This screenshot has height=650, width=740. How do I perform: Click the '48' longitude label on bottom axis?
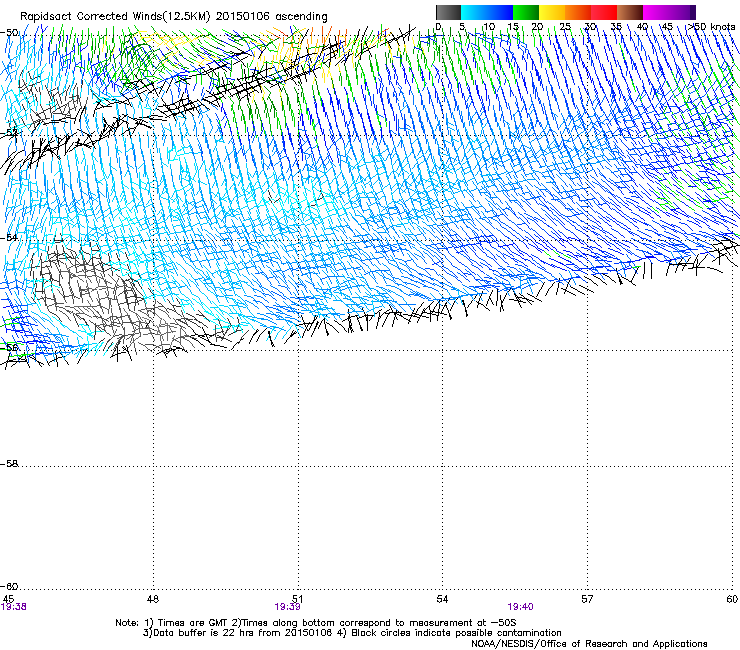click(153, 599)
